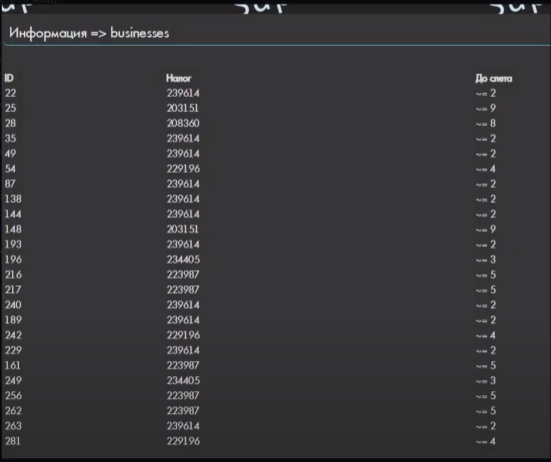Click the ID column header
The width and height of the screenshot is (551, 462).
pyautogui.click(x=9, y=78)
